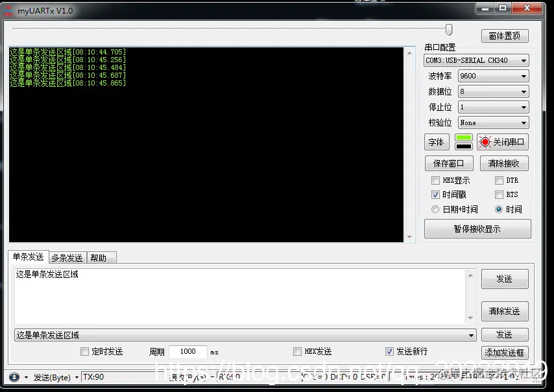
Task: Click the 保存窗口 save window button
Action: point(449,163)
